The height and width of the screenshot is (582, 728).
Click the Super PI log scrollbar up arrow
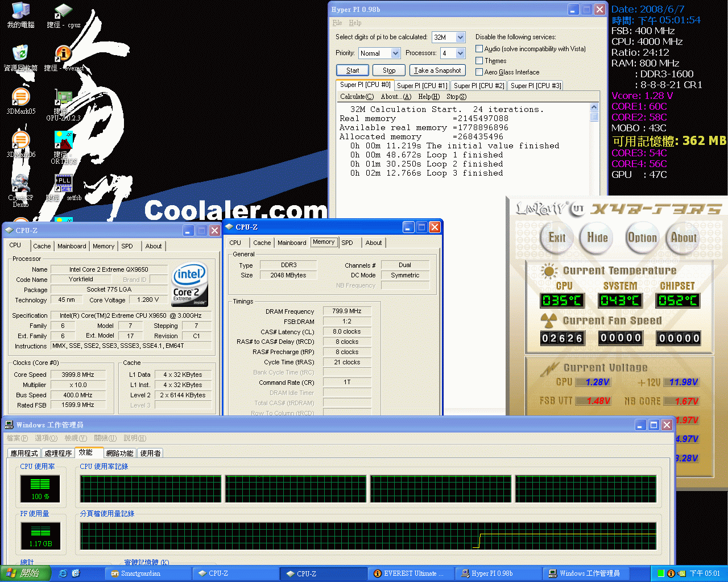click(594, 107)
